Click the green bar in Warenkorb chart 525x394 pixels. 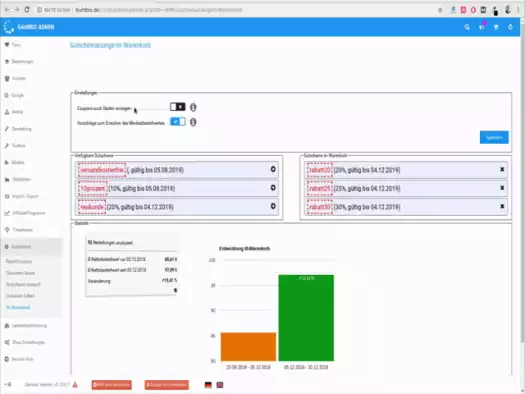click(x=306, y=318)
